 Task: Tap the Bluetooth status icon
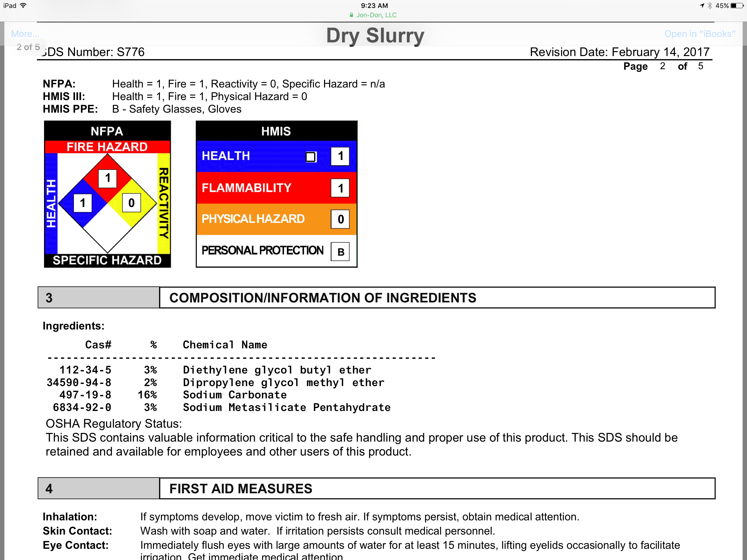[x=710, y=5]
